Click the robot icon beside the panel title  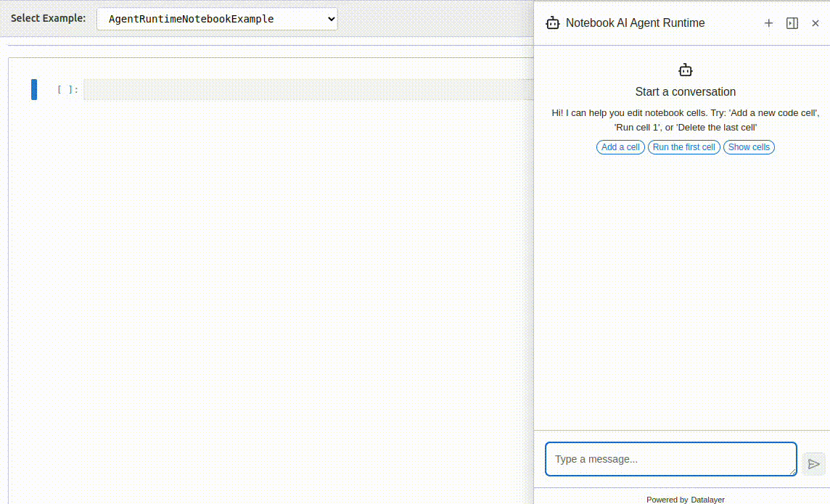553,23
